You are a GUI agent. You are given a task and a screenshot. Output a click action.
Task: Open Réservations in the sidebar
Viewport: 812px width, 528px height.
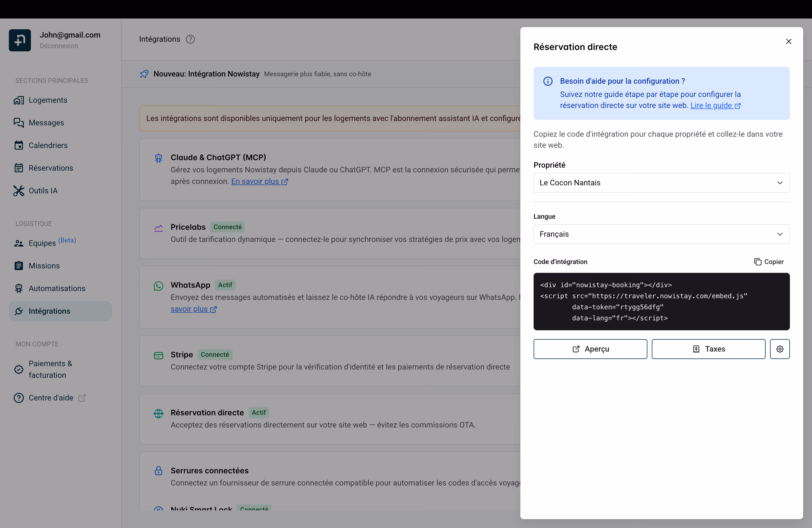[x=60, y=168]
